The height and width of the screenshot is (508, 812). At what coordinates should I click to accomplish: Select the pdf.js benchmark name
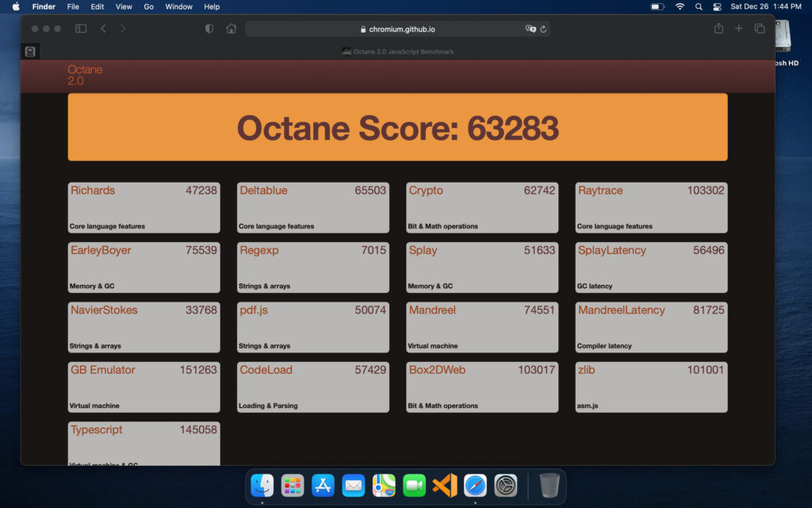[x=254, y=310]
